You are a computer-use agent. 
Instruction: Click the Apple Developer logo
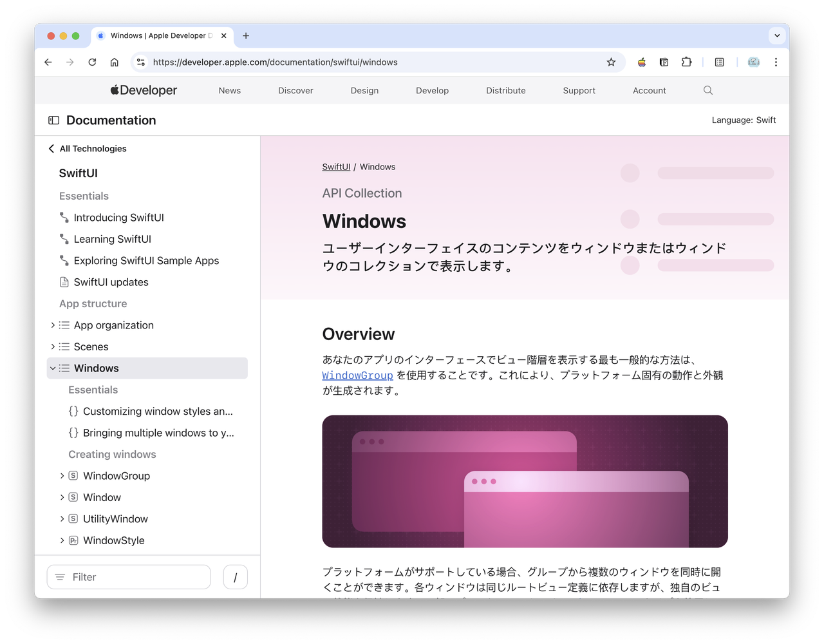(144, 90)
